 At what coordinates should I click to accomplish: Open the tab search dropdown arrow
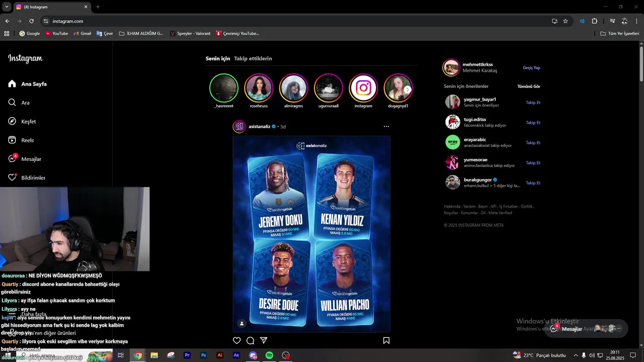(x=7, y=7)
